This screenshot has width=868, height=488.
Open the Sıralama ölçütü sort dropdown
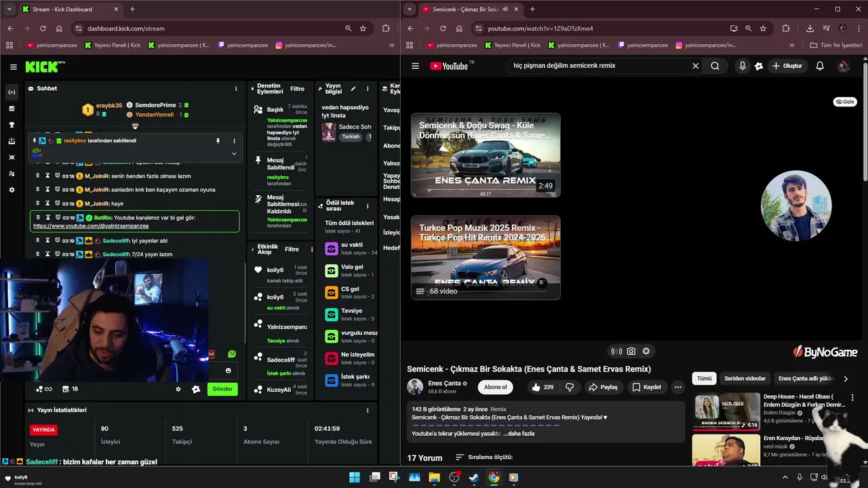pos(484,457)
